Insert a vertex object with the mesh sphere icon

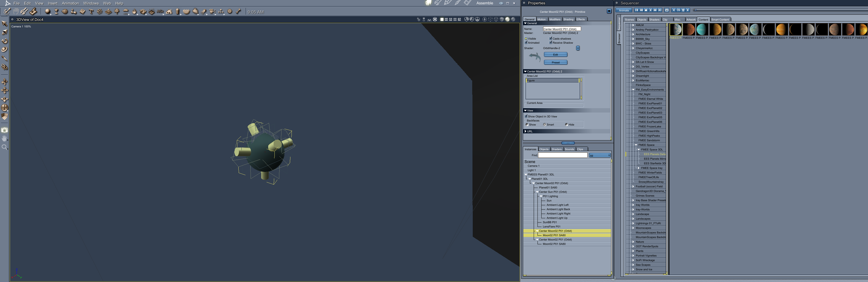[x=65, y=11]
